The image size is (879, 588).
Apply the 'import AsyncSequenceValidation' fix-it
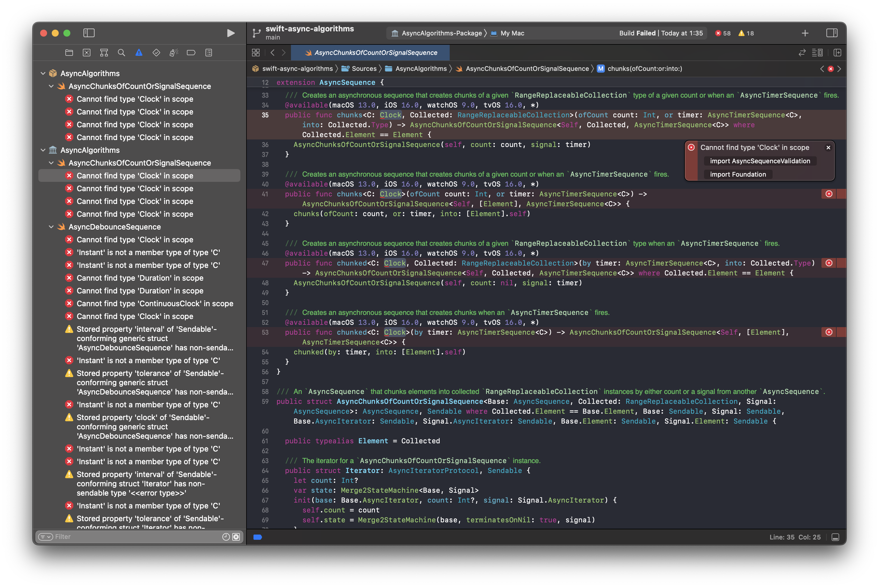point(760,161)
